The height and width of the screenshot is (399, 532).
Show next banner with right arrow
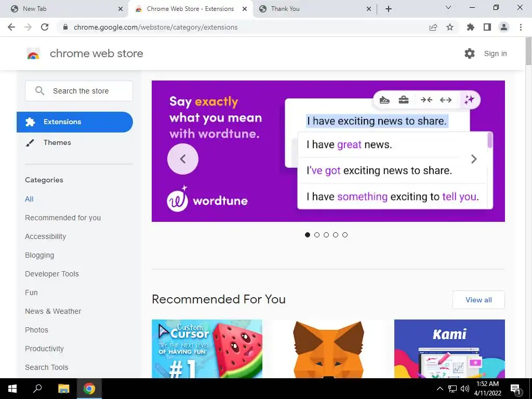point(474,159)
